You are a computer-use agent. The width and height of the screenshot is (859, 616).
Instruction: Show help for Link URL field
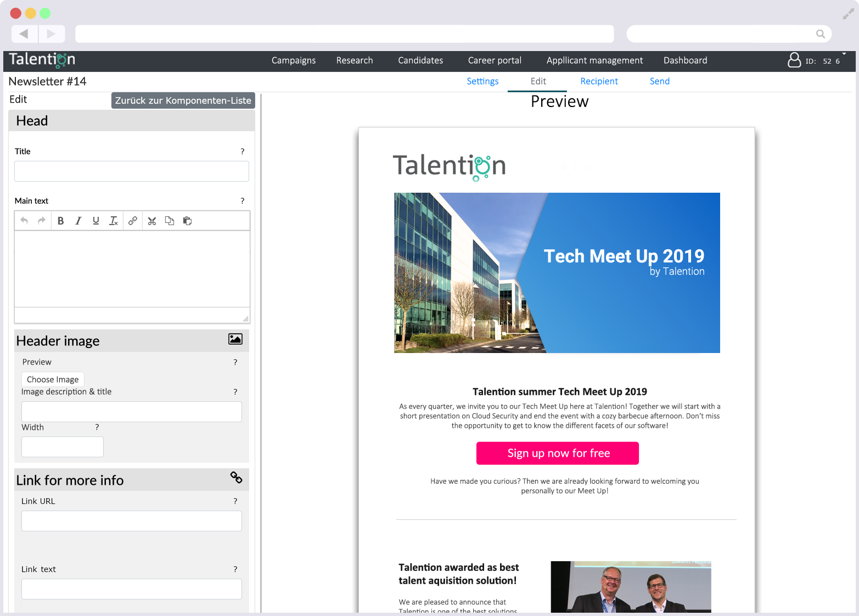click(x=235, y=501)
